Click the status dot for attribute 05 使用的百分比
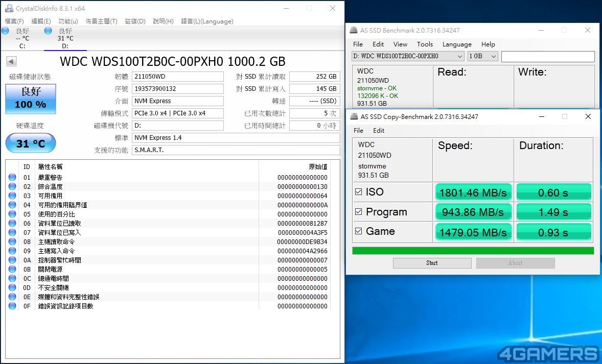This screenshot has height=364, width=602. 12,214
